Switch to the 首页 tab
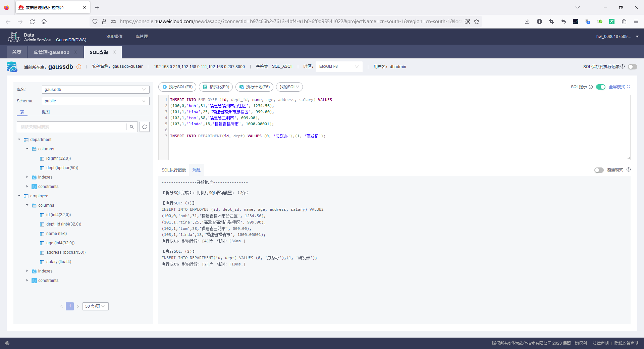 (x=17, y=52)
